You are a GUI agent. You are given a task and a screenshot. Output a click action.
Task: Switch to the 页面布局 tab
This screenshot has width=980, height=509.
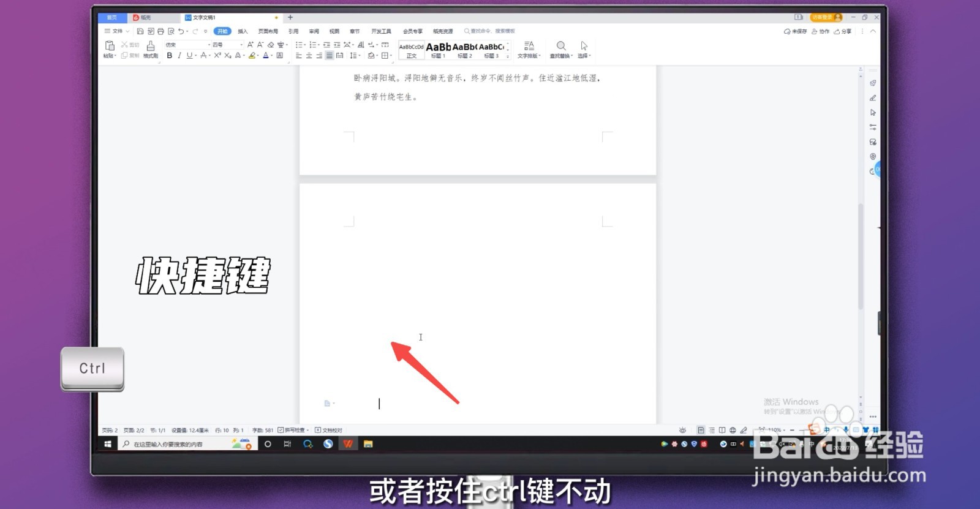tap(268, 31)
